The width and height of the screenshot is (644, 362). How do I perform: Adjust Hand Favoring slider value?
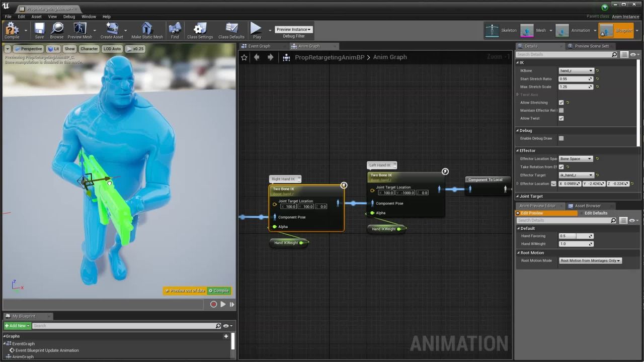coord(576,236)
